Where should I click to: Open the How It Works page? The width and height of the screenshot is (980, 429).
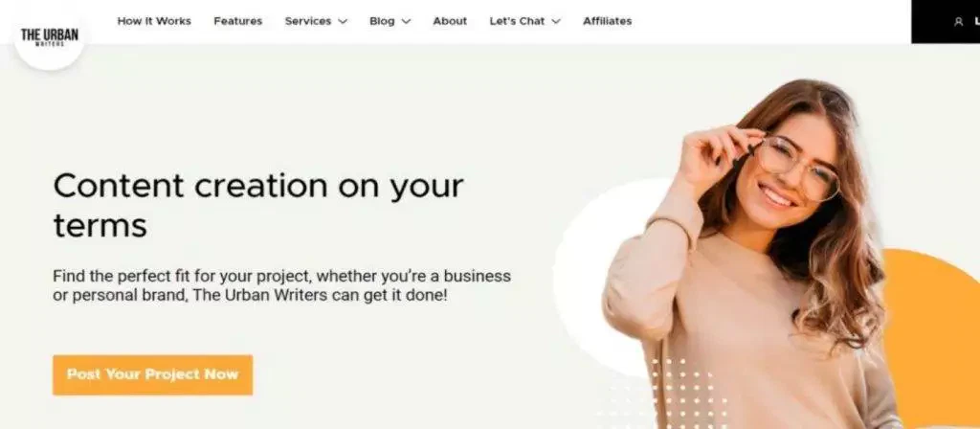click(x=154, y=21)
